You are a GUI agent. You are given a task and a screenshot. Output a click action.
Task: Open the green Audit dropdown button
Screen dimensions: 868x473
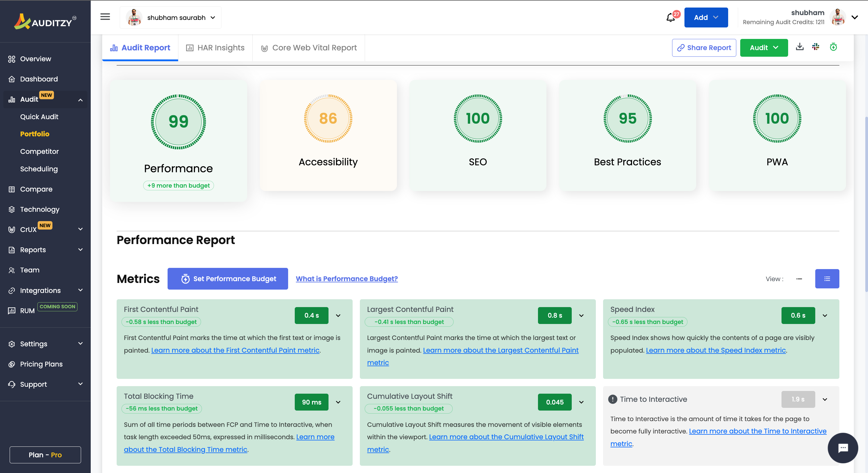pyautogui.click(x=764, y=48)
